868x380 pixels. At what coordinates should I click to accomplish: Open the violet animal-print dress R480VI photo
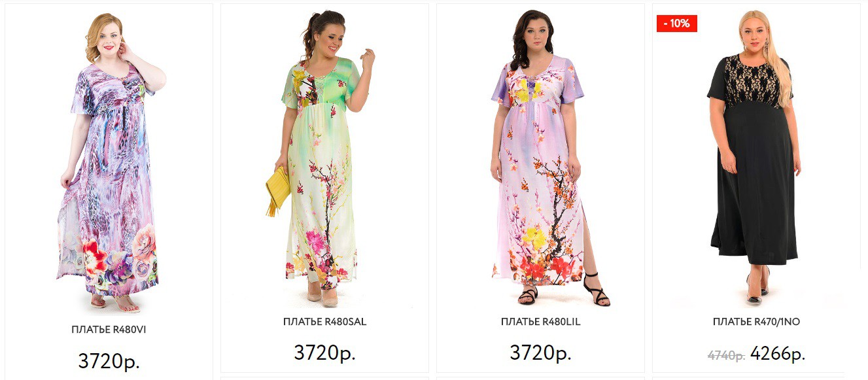(109, 161)
